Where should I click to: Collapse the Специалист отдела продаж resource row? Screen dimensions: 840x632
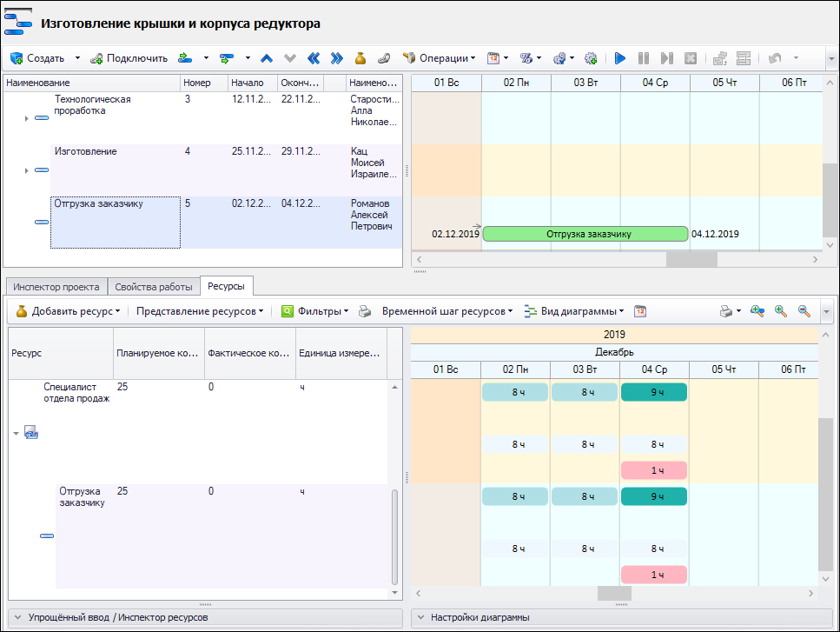click(x=17, y=433)
